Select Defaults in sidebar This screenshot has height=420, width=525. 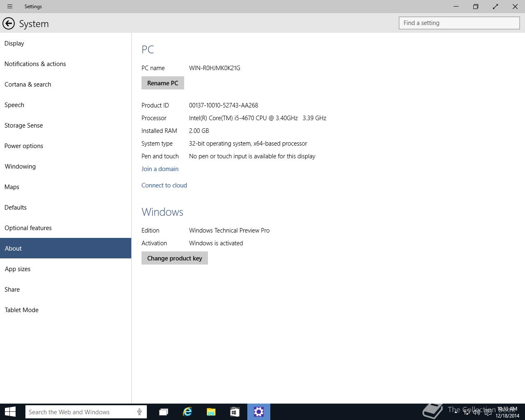point(66,207)
